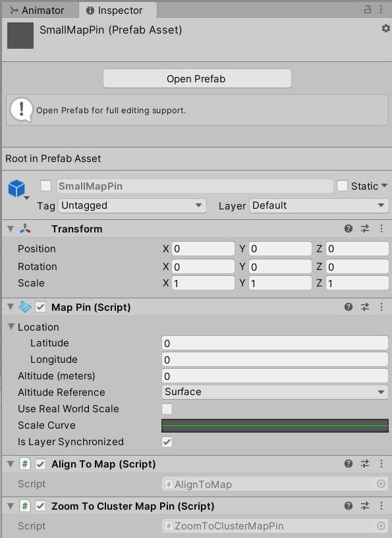Click the Open Prefab button

[x=197, y=78]
